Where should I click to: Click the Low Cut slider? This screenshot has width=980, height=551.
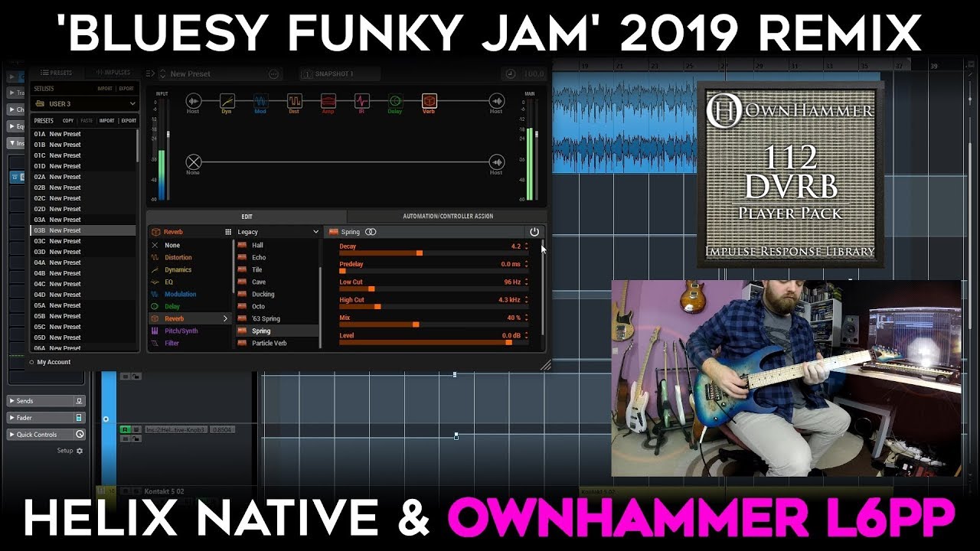(x=433, y=289)
